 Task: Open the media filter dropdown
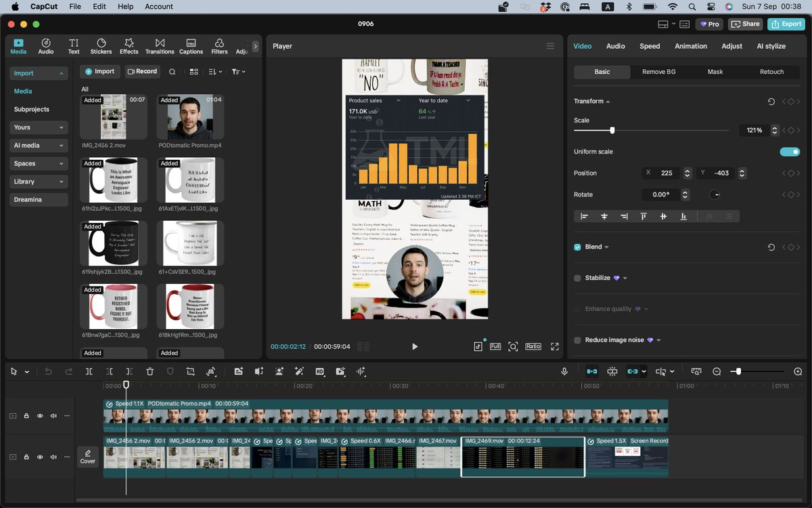coord(238,71)
